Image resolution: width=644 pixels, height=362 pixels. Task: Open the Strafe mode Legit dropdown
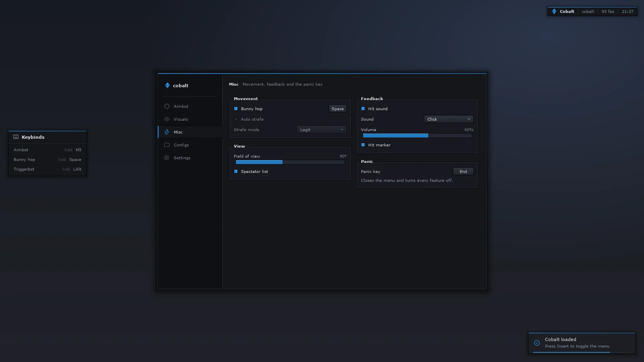[x=322, y=130]
